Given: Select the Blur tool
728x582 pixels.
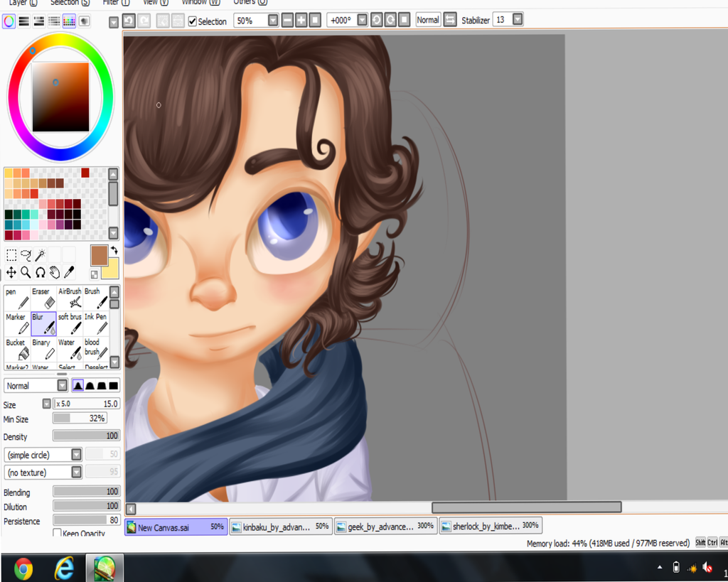Looking at the screenshot, I should point(43,323).
